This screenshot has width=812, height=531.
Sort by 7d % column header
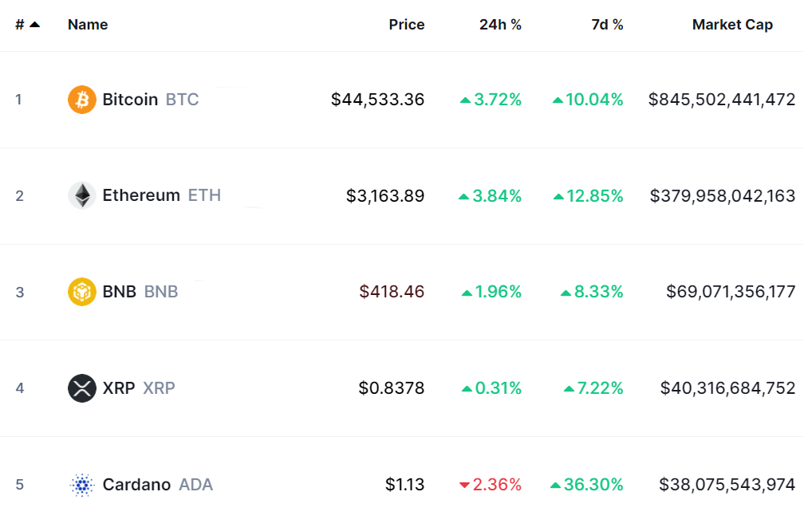click(607, 25)
